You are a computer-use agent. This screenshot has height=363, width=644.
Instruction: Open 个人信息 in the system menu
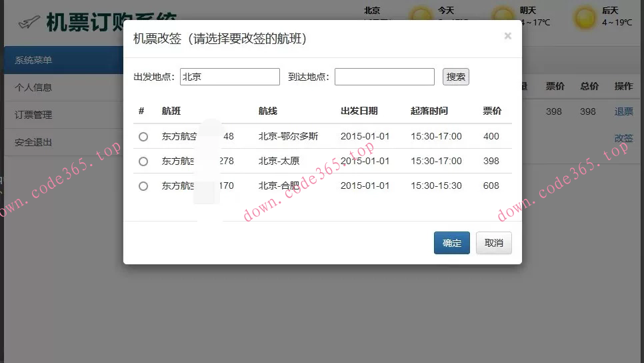(33, 87)
